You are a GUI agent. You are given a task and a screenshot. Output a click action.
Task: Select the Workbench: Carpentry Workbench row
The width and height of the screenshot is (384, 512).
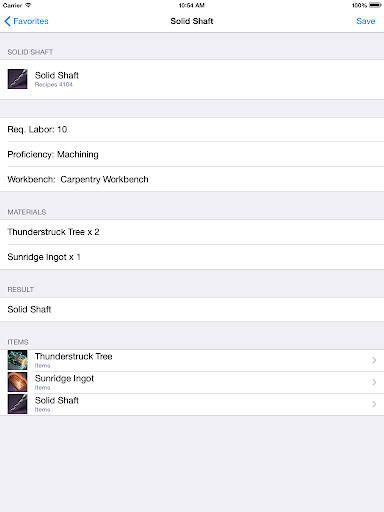(x=192, y=179)
